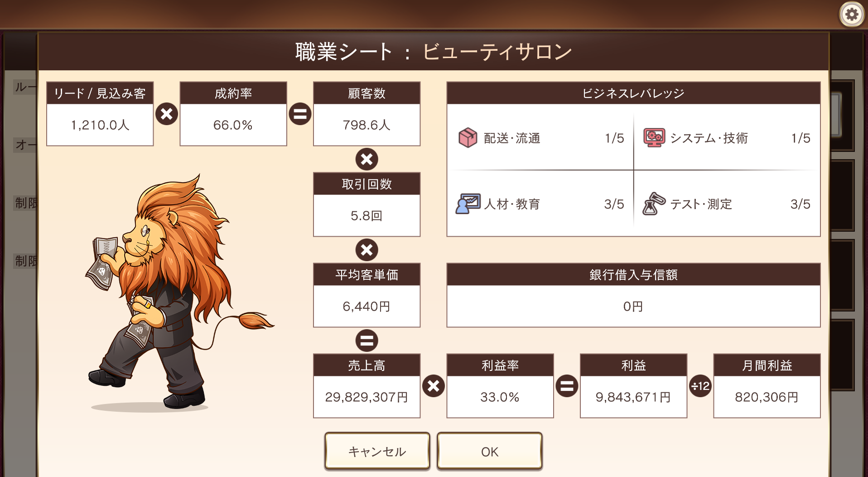Select the 取引回数 value 5.8回
The image size is (868, 477).
(367, 215)
